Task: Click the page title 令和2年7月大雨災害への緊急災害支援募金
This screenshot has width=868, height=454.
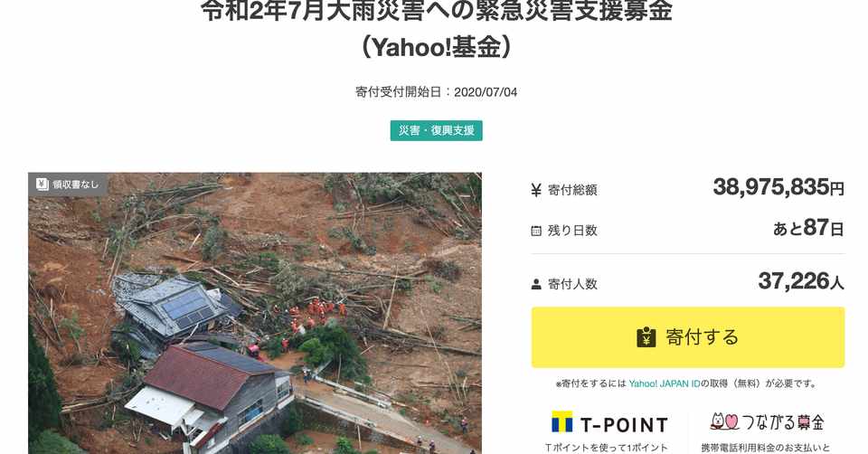Action: [x=436, y=11]
